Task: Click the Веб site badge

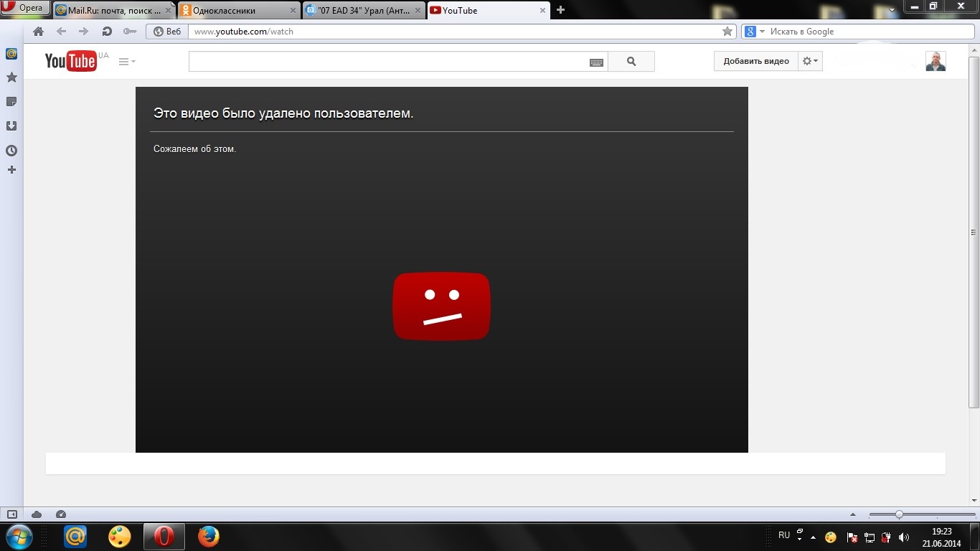Action: pyautogui.click(x=167, y=32)
